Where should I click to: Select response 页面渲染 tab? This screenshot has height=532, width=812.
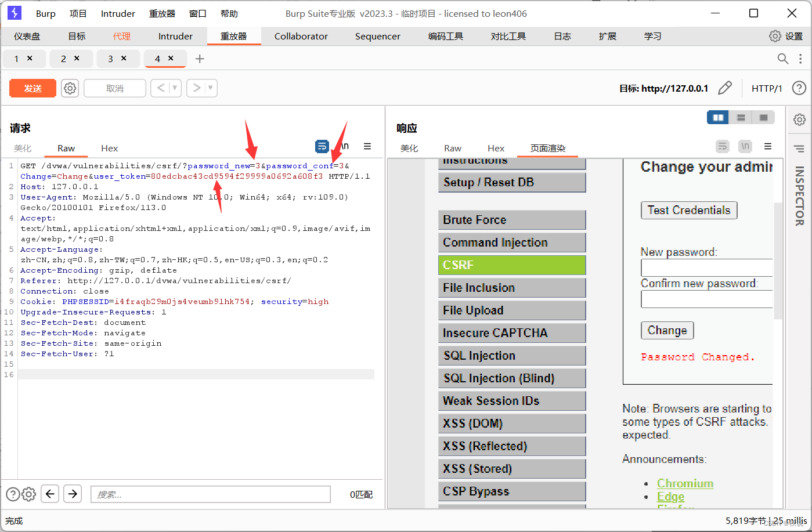click(x=548, y=148)
